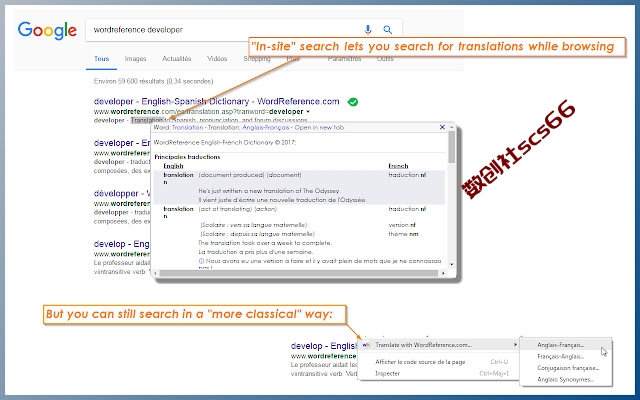
Task: Click the French column header
Action: [x=398, y=166]
